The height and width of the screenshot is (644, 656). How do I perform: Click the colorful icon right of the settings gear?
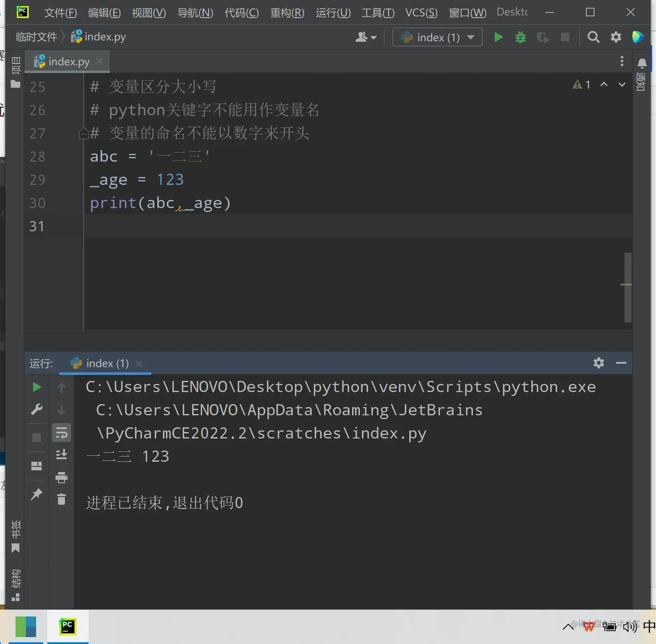638,37
